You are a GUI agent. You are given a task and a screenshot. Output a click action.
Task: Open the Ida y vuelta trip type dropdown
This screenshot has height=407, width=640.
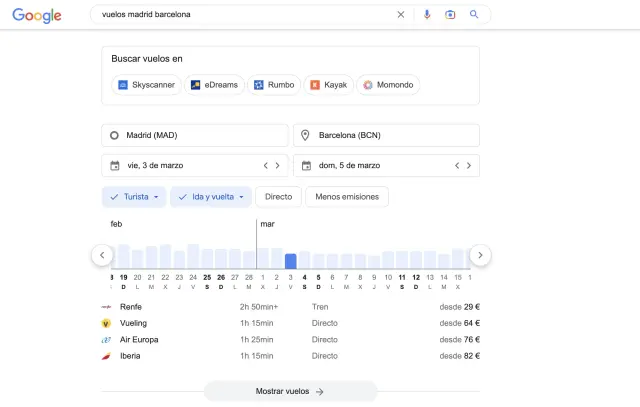pos(211,197)
